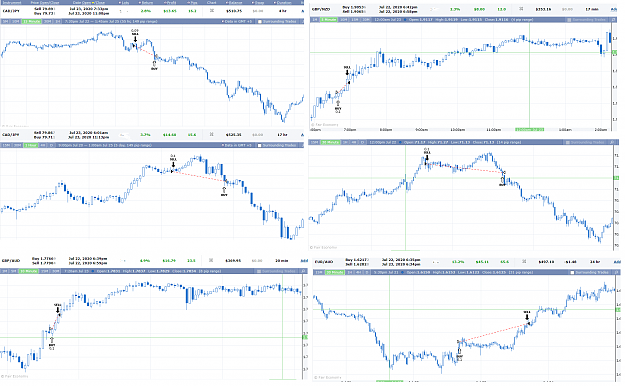This screenshot has width=625, height=386.
Task: Switch the first CAD/JPY chart to 5M
Action: pyautogui.click(x=5, y=22)
